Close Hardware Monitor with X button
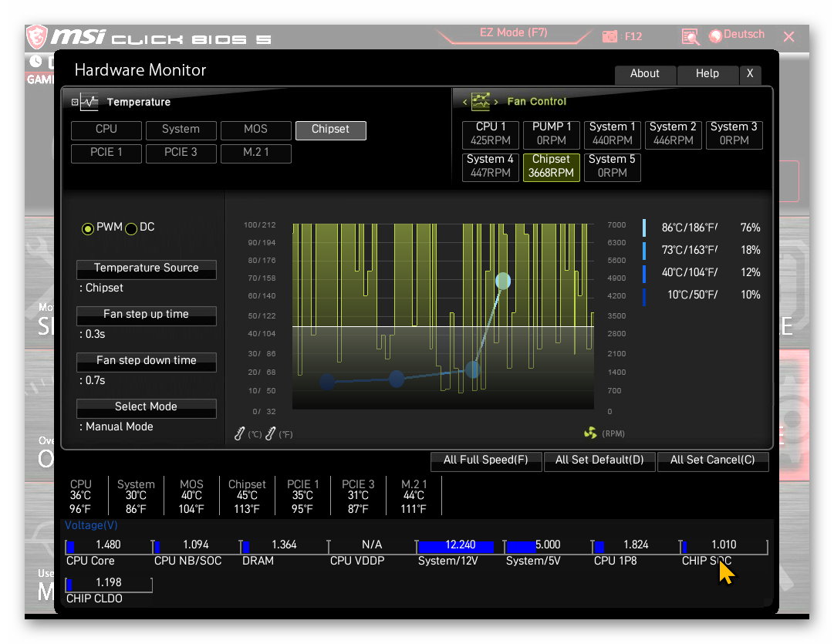The image size is (834, 644). (x=750, y=74)
